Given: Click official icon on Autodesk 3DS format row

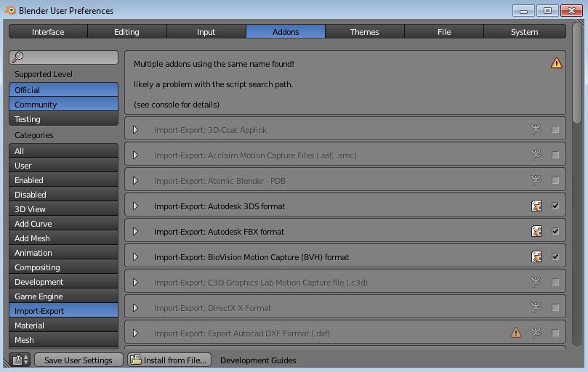Looking at the screenshot, I should click(x=536, y=206).
